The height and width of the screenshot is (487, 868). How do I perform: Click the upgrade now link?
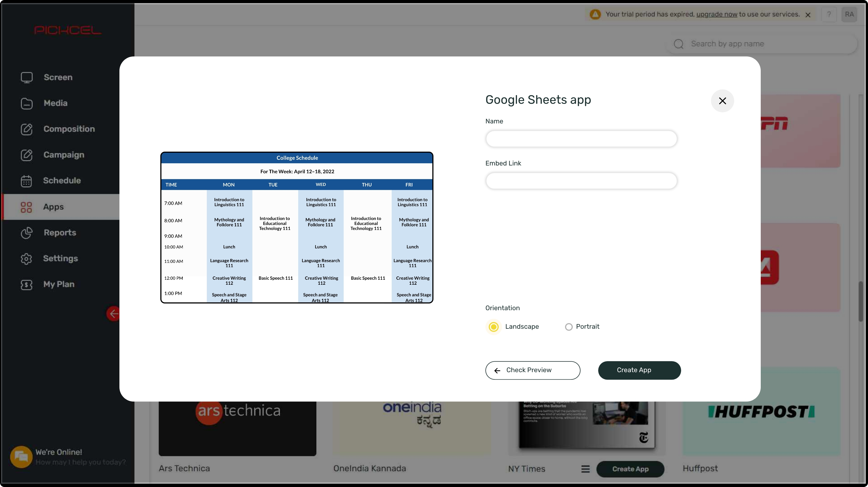[715, 14]
